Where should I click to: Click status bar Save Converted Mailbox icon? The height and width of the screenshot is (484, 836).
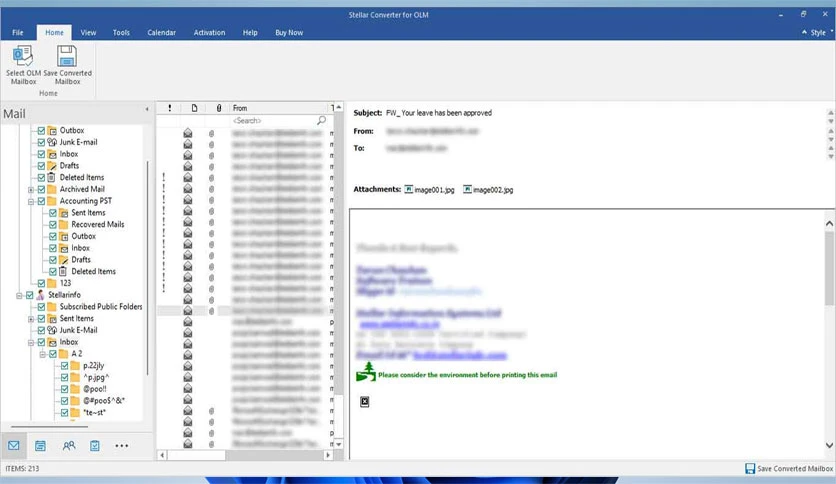750,469
